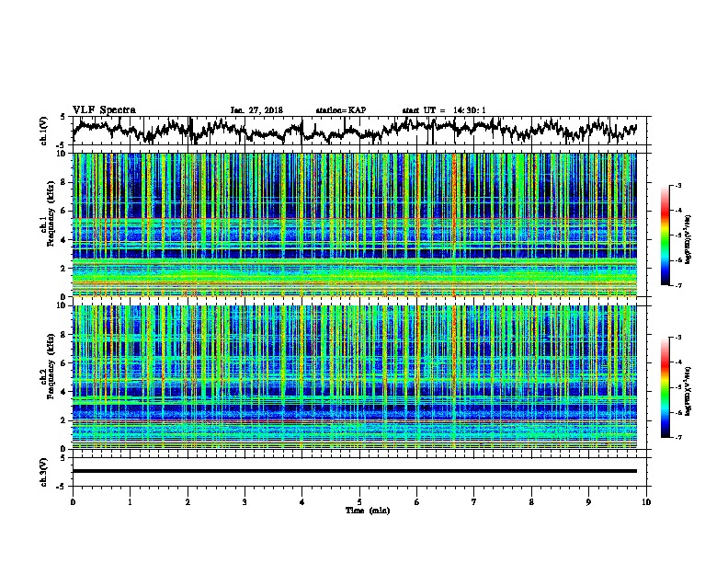Click time axis tick label '10'
The height and width of the screenshot is (563, 728).
[646, 502]
